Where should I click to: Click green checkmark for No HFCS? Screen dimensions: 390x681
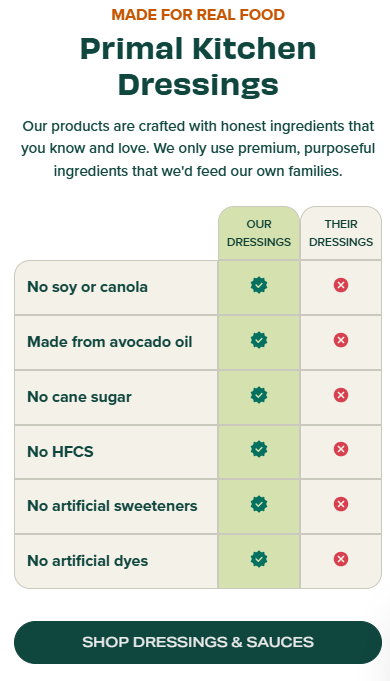259,449
